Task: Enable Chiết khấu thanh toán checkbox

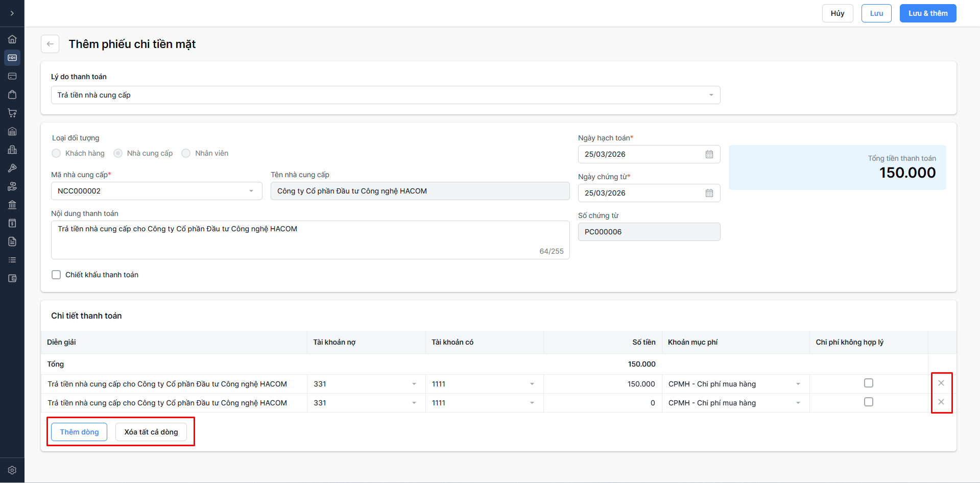Action: click(56, 275)
